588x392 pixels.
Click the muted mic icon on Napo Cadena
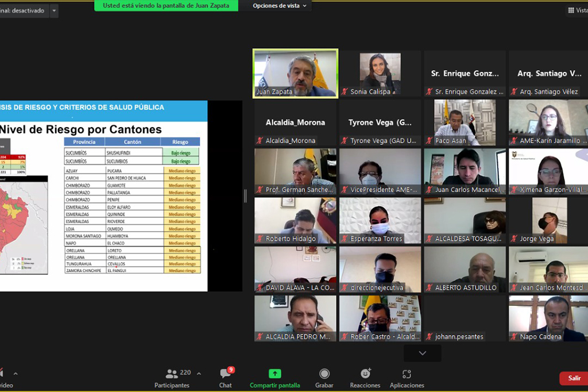(x=514, y=337)
